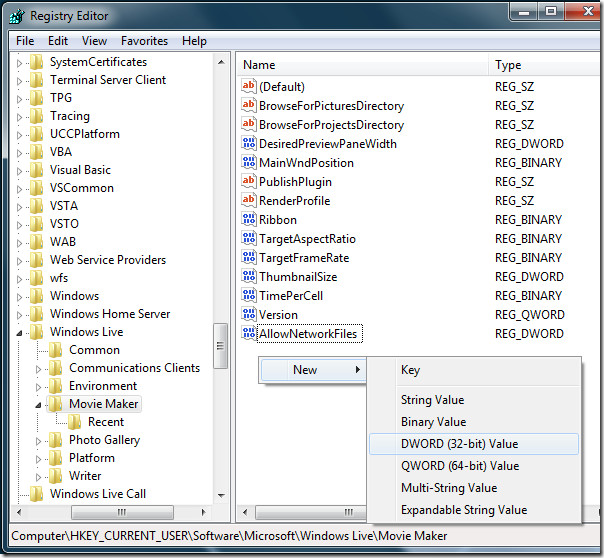Click tree pane horizontal scroll left arrow

[19, 512]
